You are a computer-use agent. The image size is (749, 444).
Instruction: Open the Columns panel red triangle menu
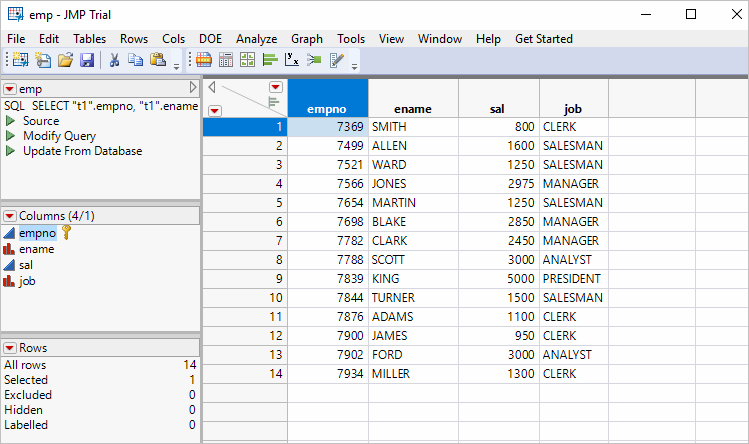[x=10, y=215]
